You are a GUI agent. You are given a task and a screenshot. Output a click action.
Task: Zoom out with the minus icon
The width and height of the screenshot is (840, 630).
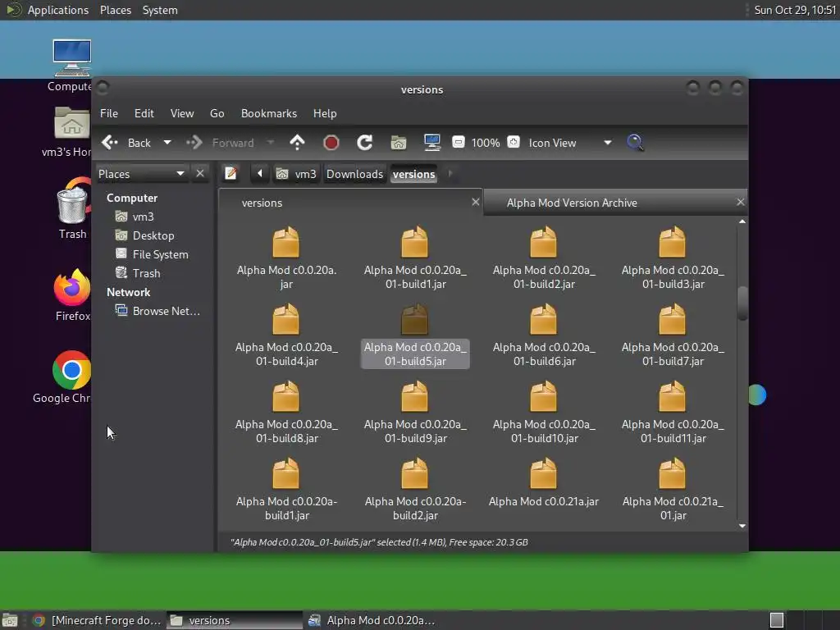459,143
